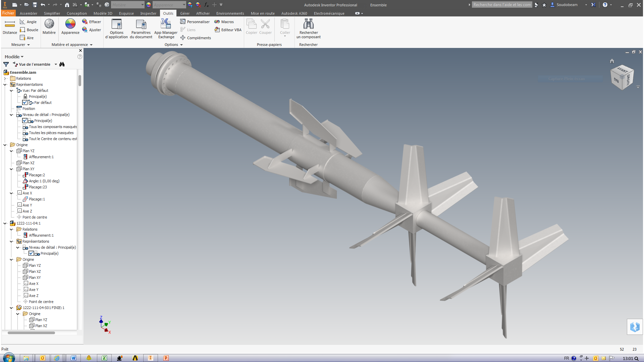This screenshot has width=644, height=362.
Task: Open the Fichier menu
Action: pyautogui.click(x=8, y=13)
